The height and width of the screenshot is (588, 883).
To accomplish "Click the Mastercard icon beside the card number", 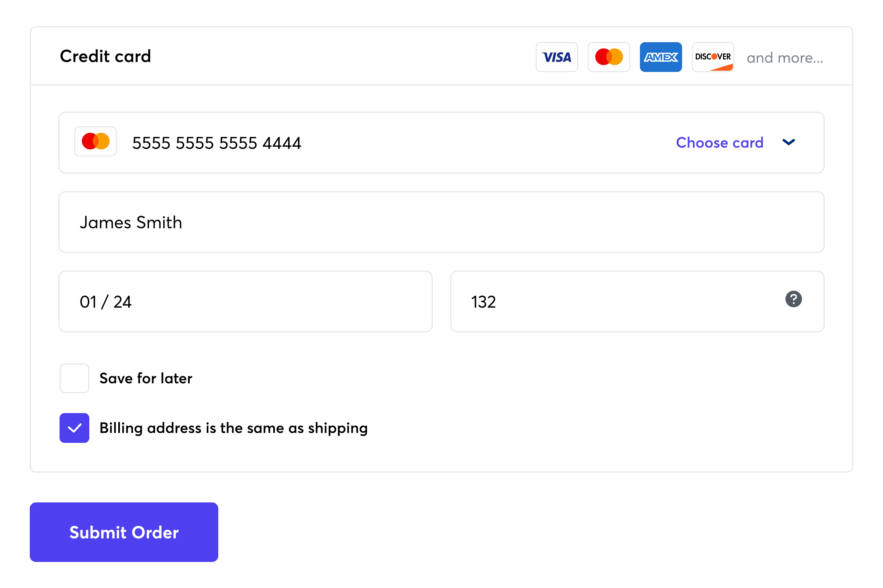I will pos(95,141).
